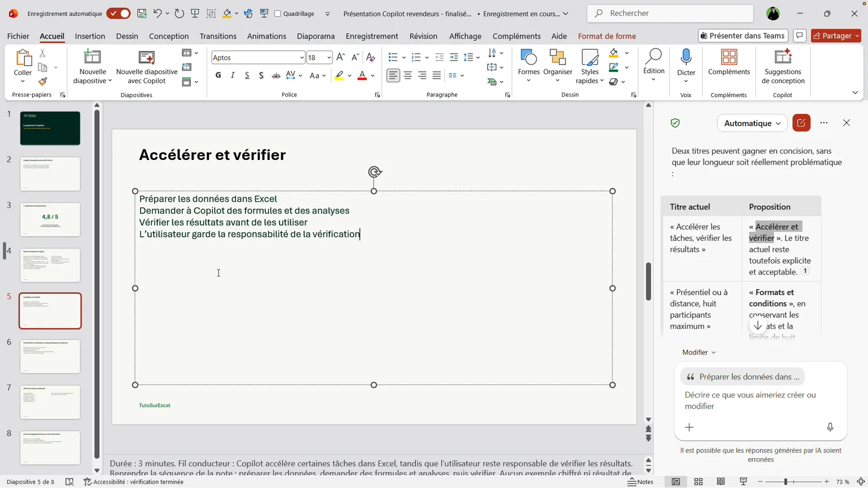Viewport: 868px width, 488px height.
Task: Apply the red font color swatch
Action: [x=362, y=75]
